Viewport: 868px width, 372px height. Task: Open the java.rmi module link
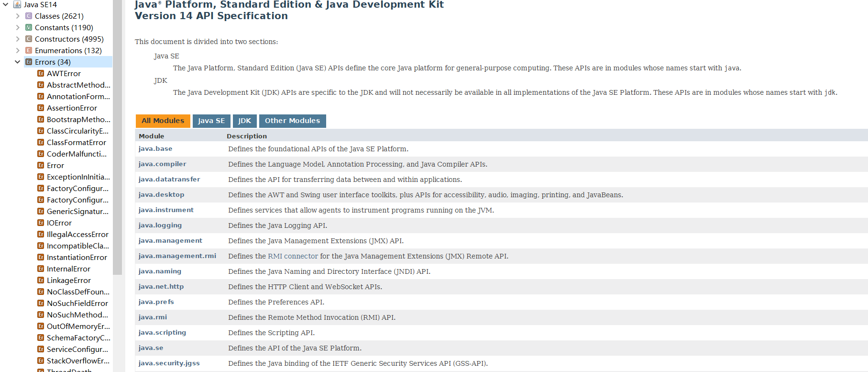[153, 317]
